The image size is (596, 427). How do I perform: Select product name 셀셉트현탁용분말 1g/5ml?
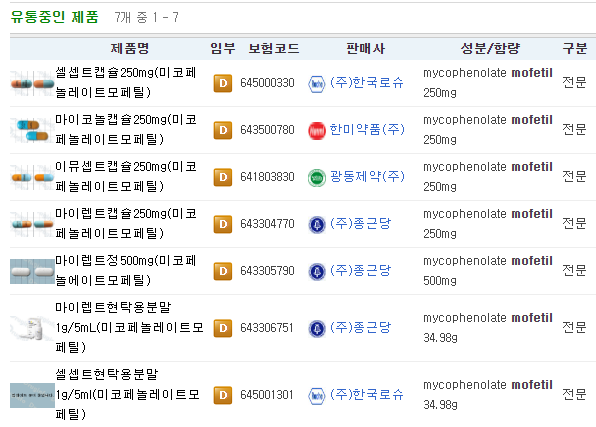[x=128, y=394]
